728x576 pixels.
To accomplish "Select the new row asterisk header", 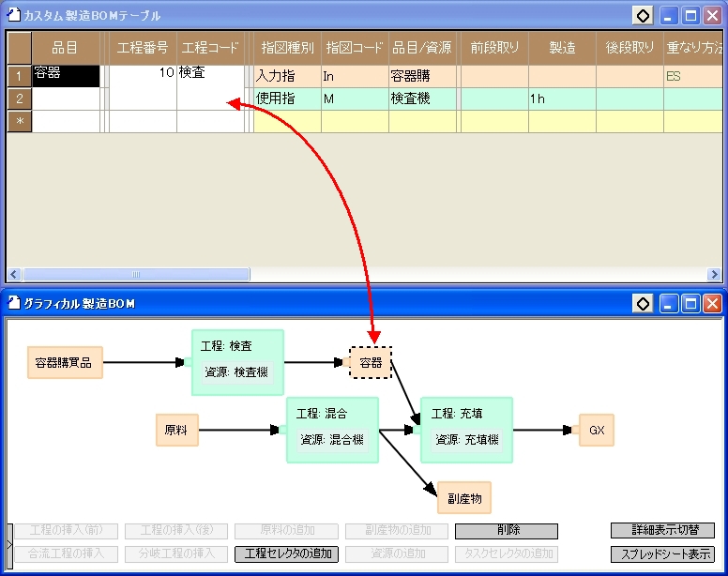I will (20, 122).
